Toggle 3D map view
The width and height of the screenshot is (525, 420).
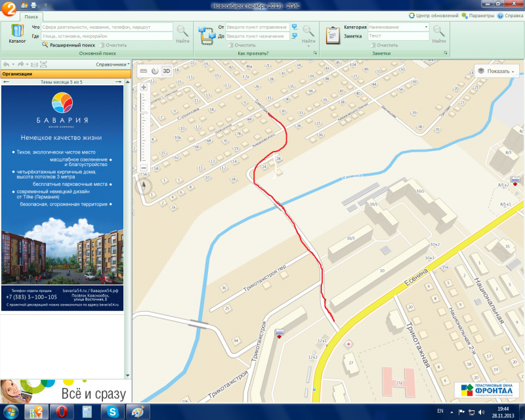click(167, 71)
